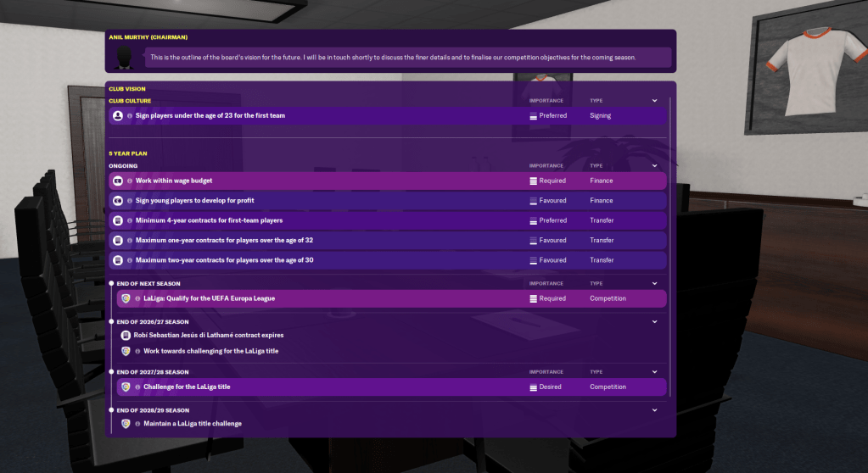The image size is (868, 473).
Task: Click the End of 2027/28 Season timeline dot
Action: (111, 372)
